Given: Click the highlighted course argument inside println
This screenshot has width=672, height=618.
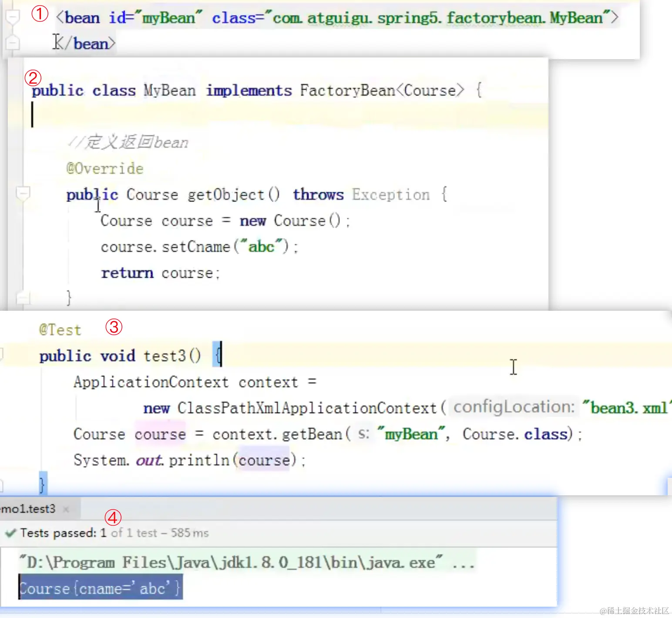Looking at the screenshot, I should (x=264, y=460).
